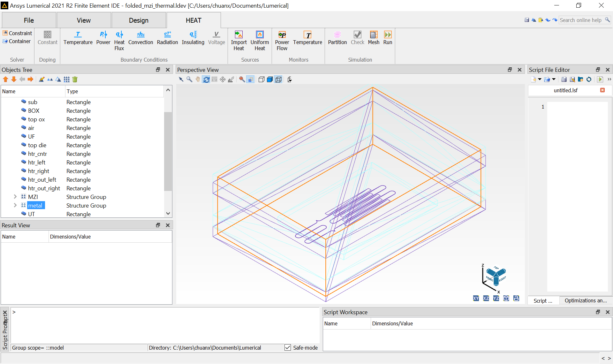The image size is (613, 364).
Task: Add an Insulating boundary condition
Action: pos(193,38)
